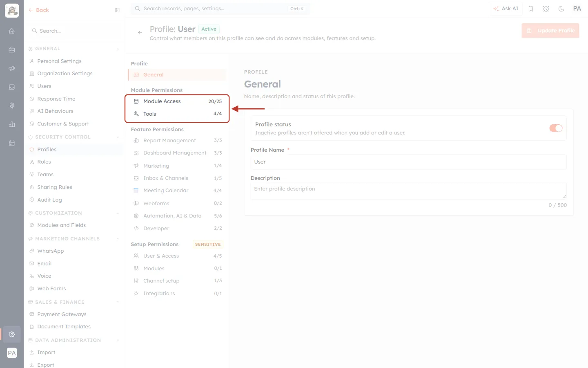
Task: Switch to dark mode with moon icon
Action: point(561,9)
